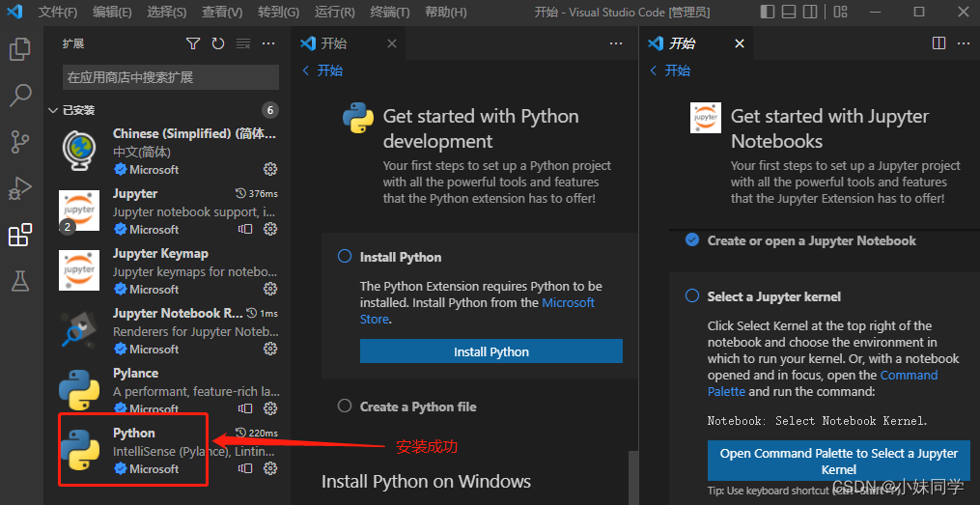The width and height of the screenshot is (980, 505).
Task: Toggle secondary sidebar layout icon
Action: pos(810,12)
